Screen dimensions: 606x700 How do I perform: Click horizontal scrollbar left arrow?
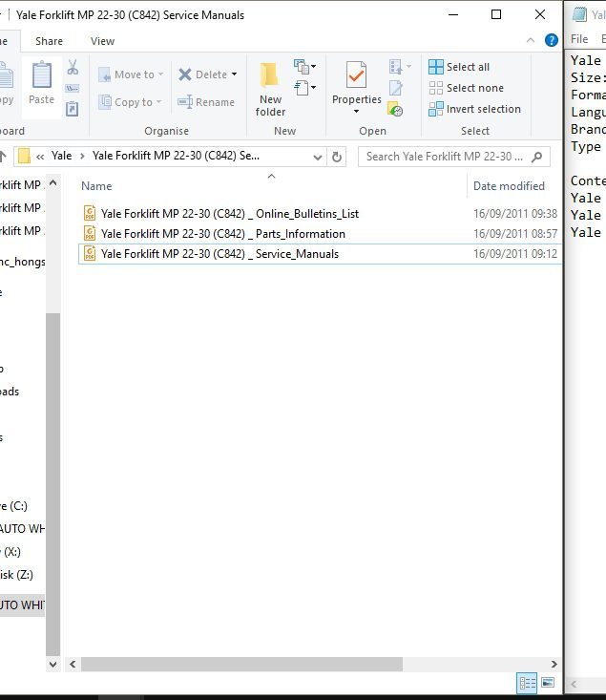pyautogui.click(x=73, y=664)
